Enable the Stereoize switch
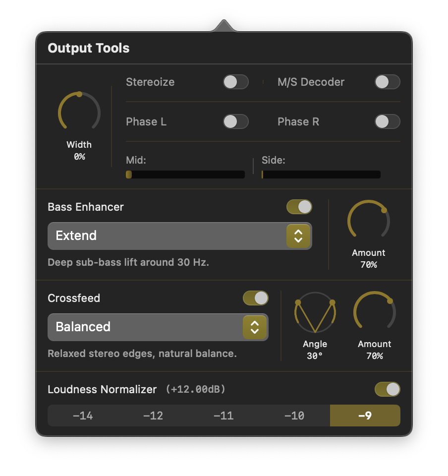Image resolution: width=448 pixels, height=476 pixels. (x=235, y=82)
